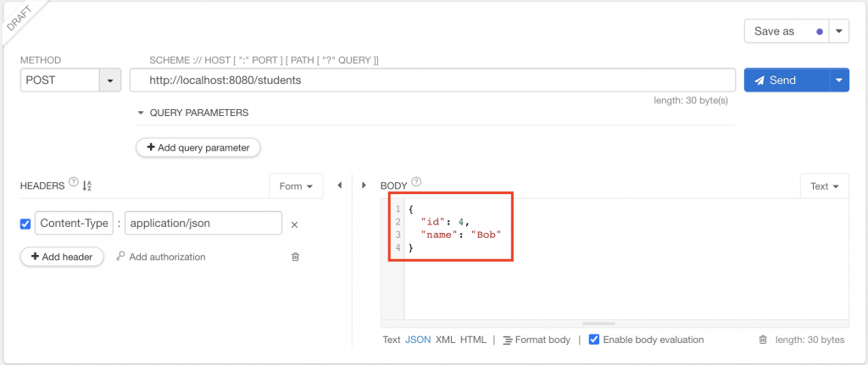Click the sort headers alphabetically icon
The height and width of the screenshot is (365, 868).
[86, 185]
